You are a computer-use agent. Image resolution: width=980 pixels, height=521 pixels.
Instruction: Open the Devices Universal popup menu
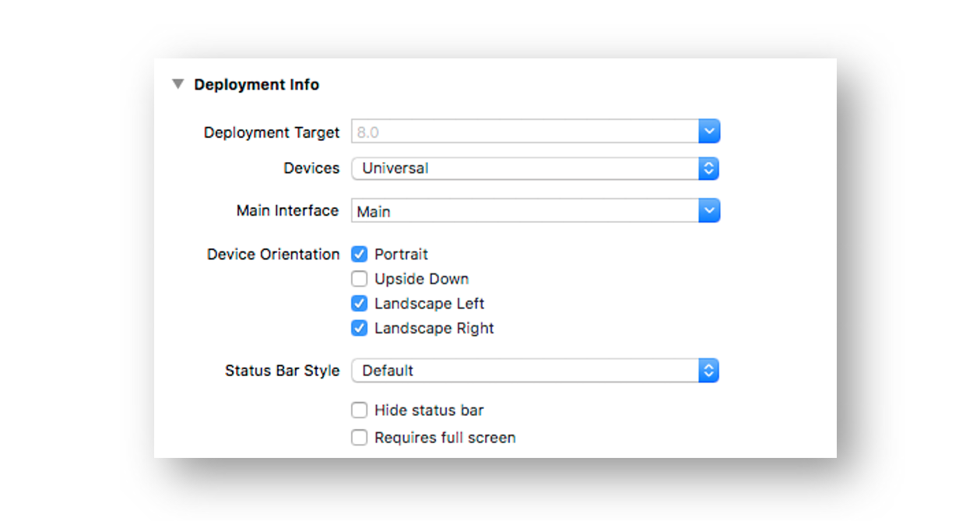coord(535,168)
